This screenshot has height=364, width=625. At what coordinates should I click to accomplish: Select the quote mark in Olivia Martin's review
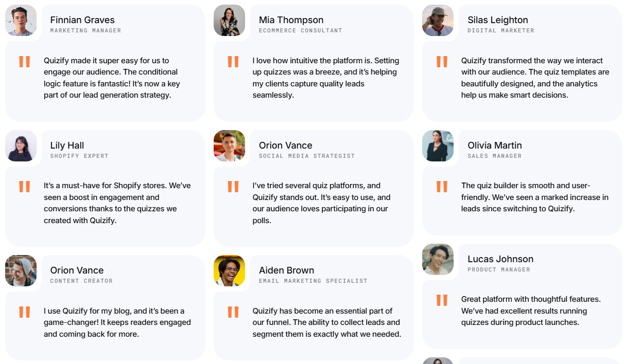pyautogui.click(x=442, y=187)
